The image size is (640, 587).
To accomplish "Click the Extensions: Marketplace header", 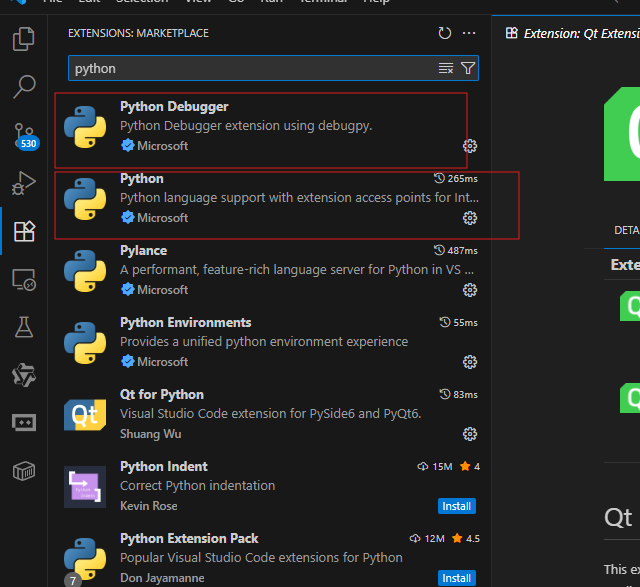I will tap(138, 33).
